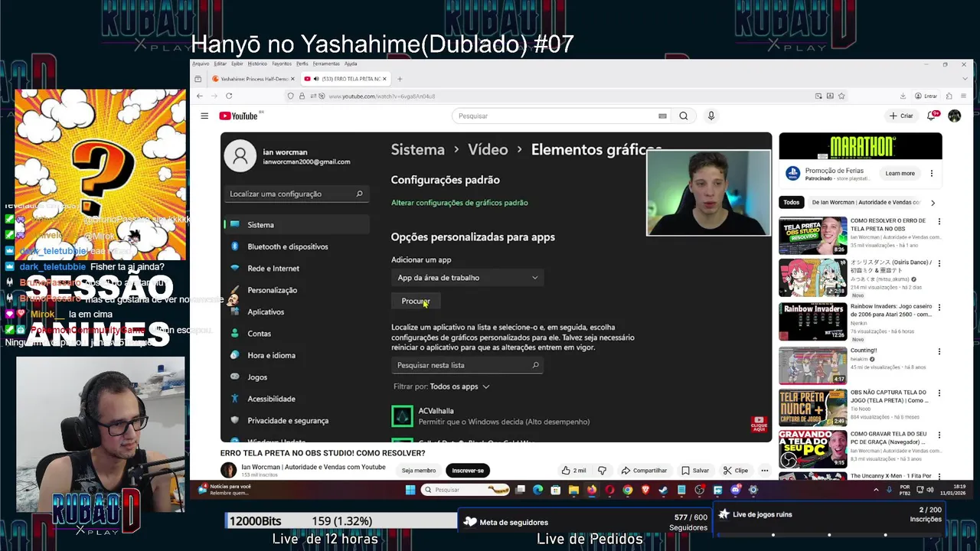980x551 pixels.
Task: Open options for the Marathon ad
Action: pos(932,174)
